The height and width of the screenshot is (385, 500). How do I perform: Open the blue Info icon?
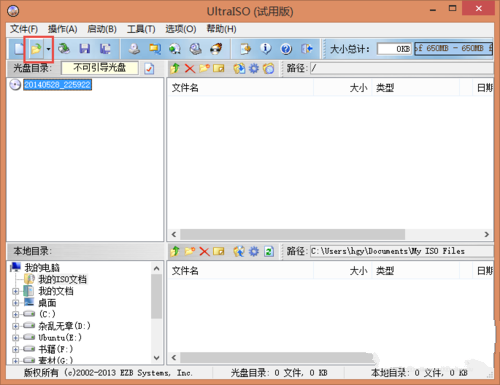[266, 49]
